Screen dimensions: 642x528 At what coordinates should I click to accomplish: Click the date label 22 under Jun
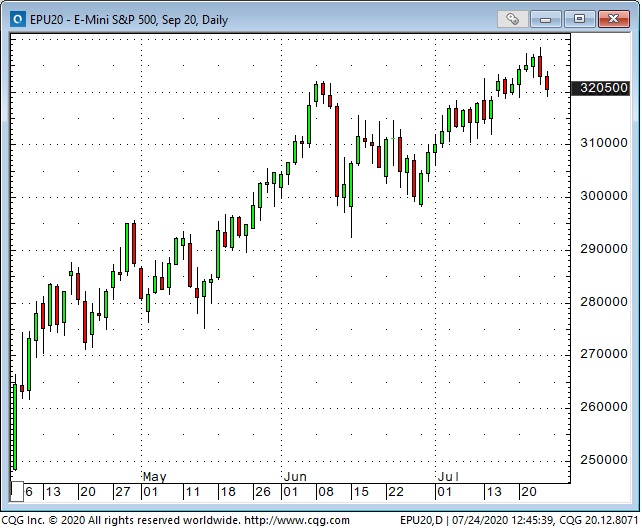(x=396, y=492)
